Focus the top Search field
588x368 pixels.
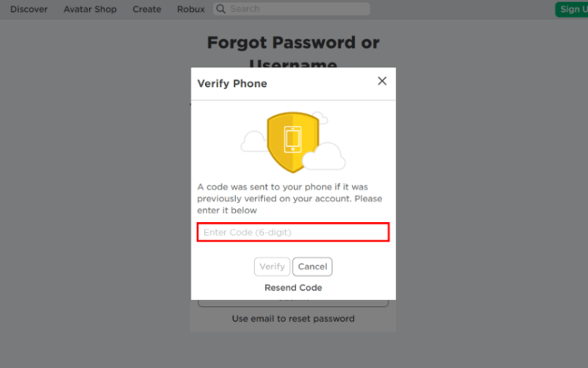click(292, 9)
